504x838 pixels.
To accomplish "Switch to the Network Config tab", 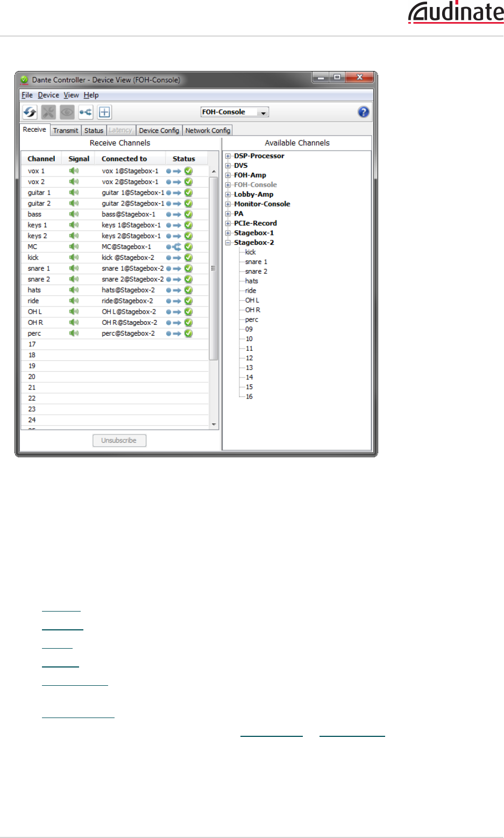I will point(208,130).
